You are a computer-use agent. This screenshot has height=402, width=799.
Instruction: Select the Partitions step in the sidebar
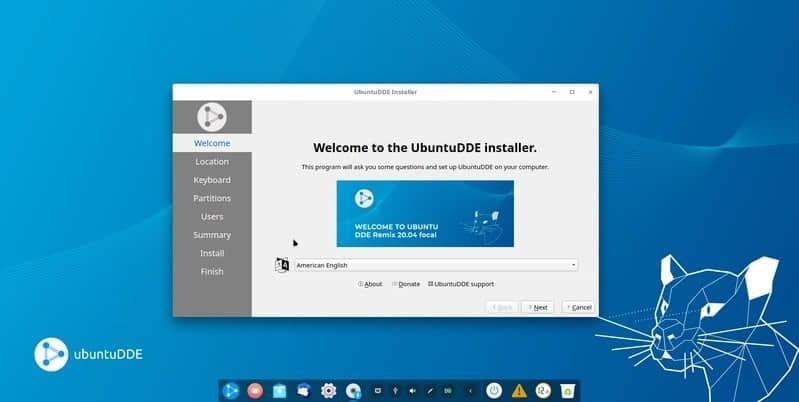(x=211, y=198)
